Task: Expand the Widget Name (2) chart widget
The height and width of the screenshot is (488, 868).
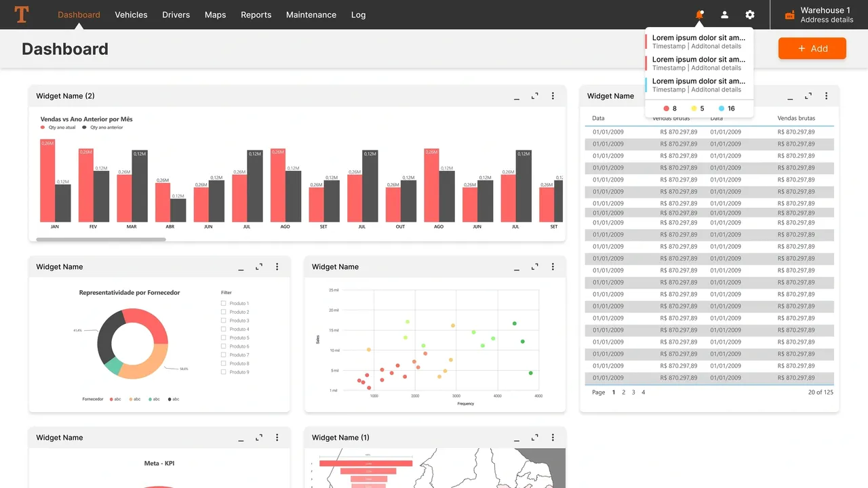Action: (x=535, y=96)
